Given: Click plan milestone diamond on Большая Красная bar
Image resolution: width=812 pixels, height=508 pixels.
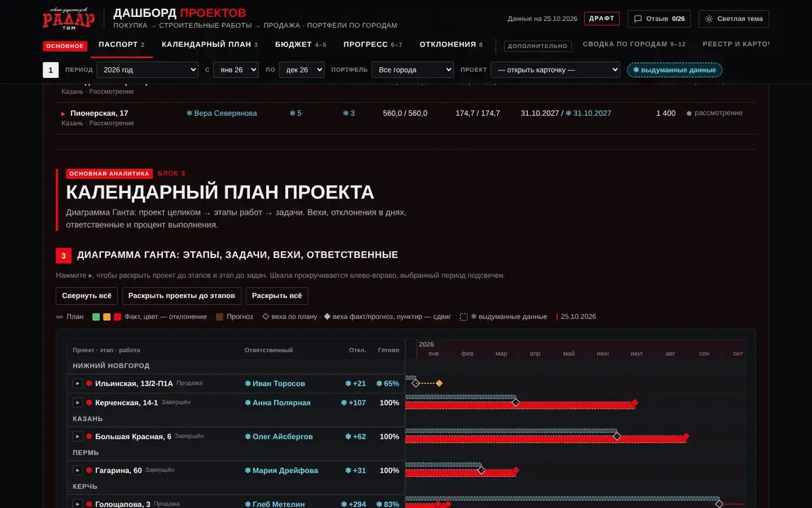Looking at the screenshot, I should [616, 436].
